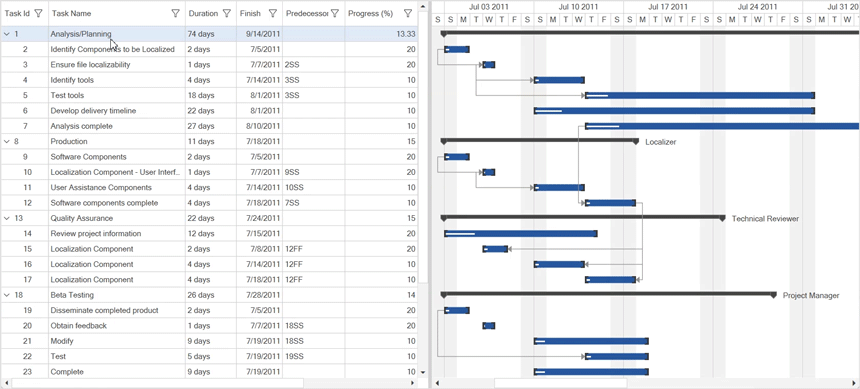Screen dimensions: 860x389
Task: Select the Software Components task name
Action: 88,157
